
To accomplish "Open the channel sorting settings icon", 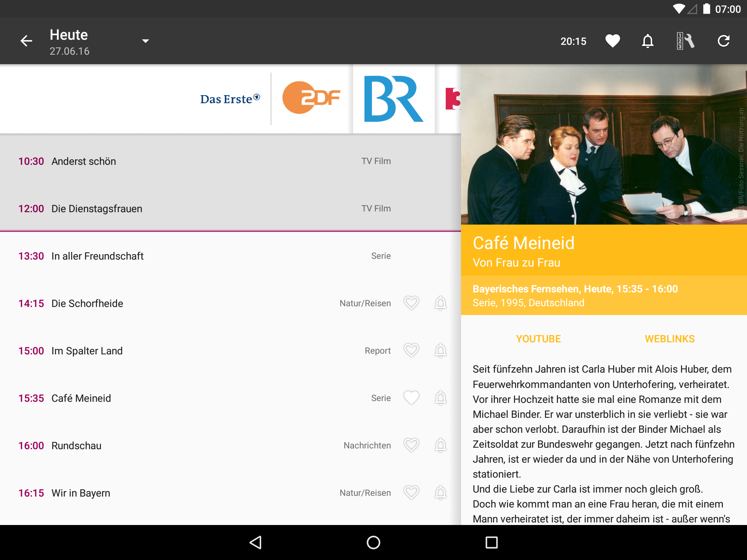I will 685,41.
